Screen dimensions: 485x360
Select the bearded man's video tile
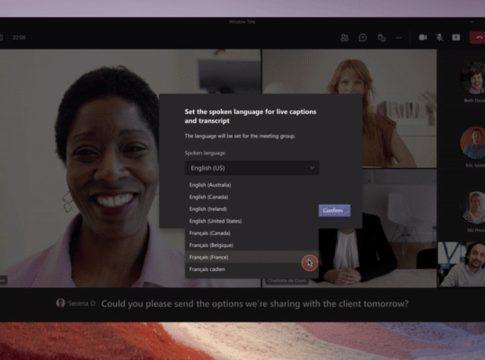tap(462, 264)
